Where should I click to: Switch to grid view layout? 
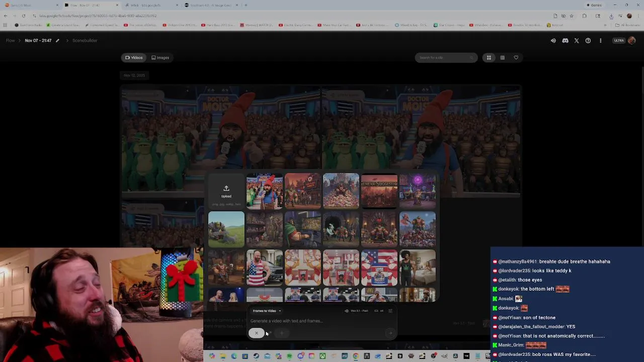coord(489,57)
